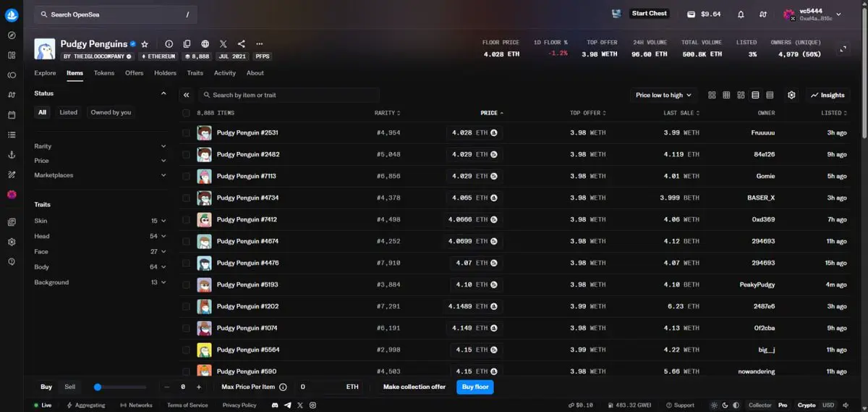Favorite Pudgy Penguins with the star icon
Viewport: 868px width, 412px height.
click(x=145, y=44)
